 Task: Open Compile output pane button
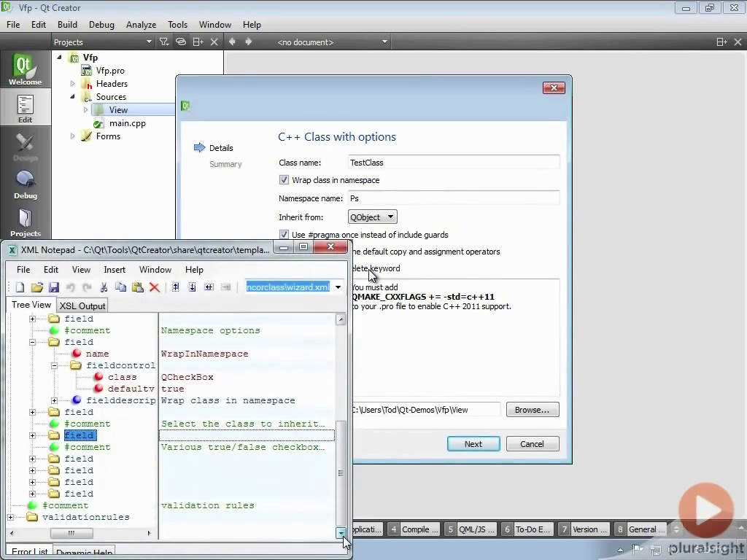[413, 529]
